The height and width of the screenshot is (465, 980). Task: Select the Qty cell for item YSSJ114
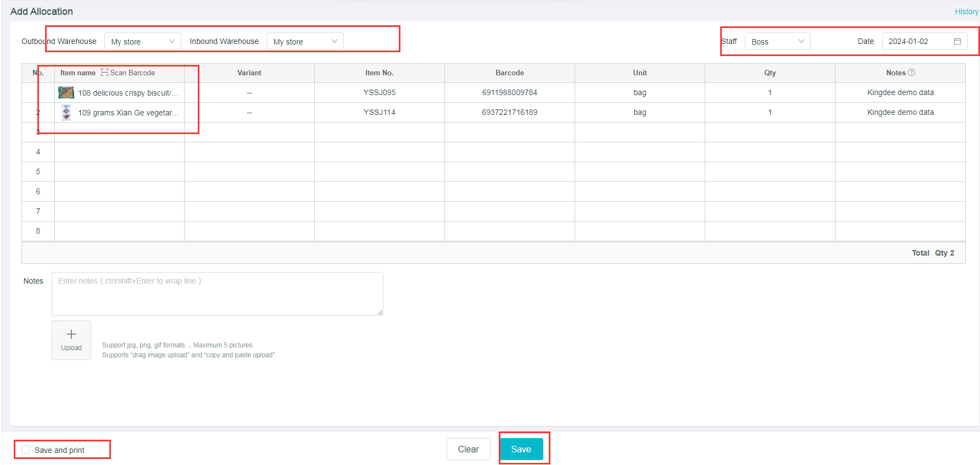point(770,112)
